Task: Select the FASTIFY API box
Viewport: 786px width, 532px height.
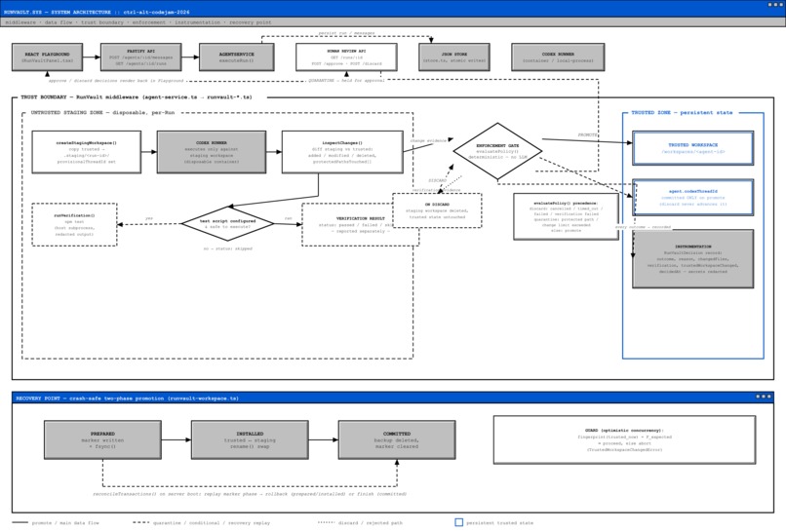Action: (140, 57)
